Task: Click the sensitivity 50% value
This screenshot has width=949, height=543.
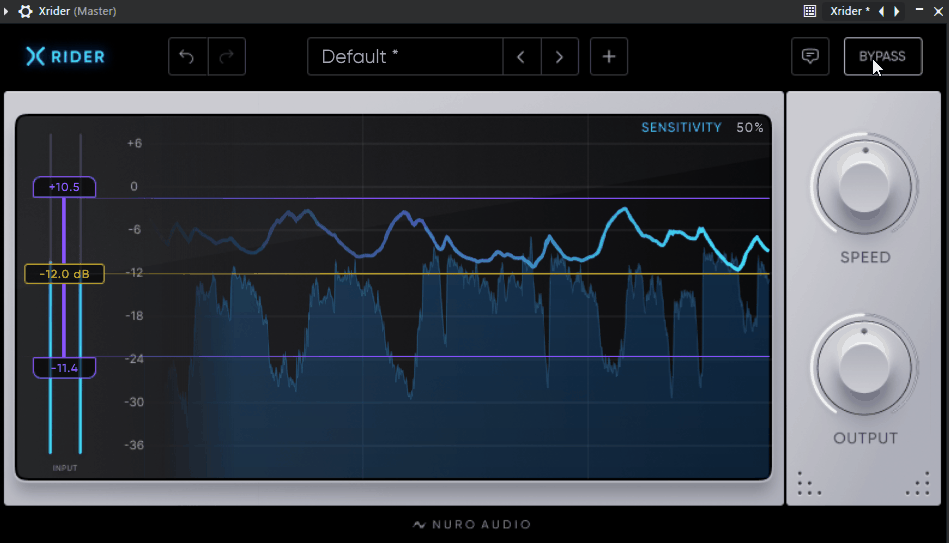Action: coord(750,128)
